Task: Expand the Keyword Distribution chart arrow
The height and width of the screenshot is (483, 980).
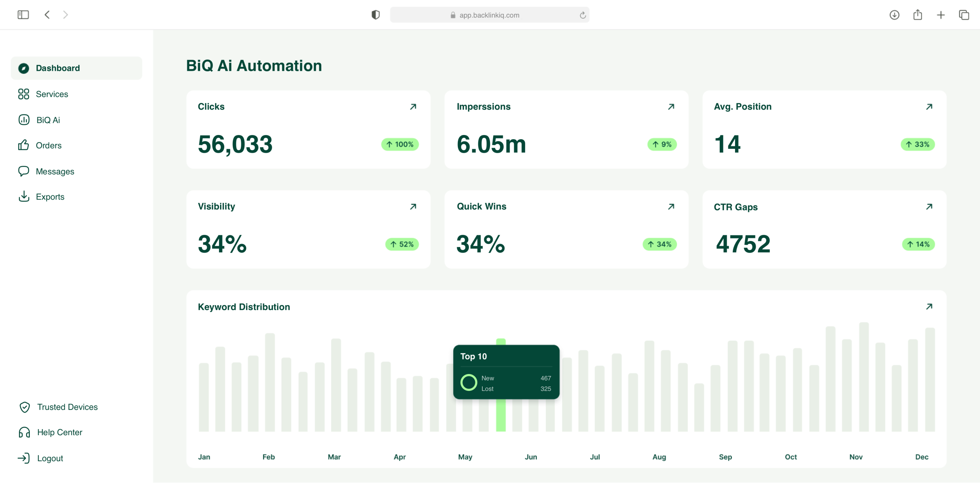Action: click(x=929, y=307)
